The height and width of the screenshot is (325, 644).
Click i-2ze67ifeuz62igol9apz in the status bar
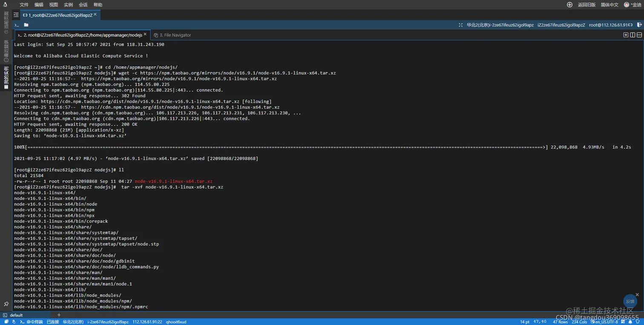[108, 322]
